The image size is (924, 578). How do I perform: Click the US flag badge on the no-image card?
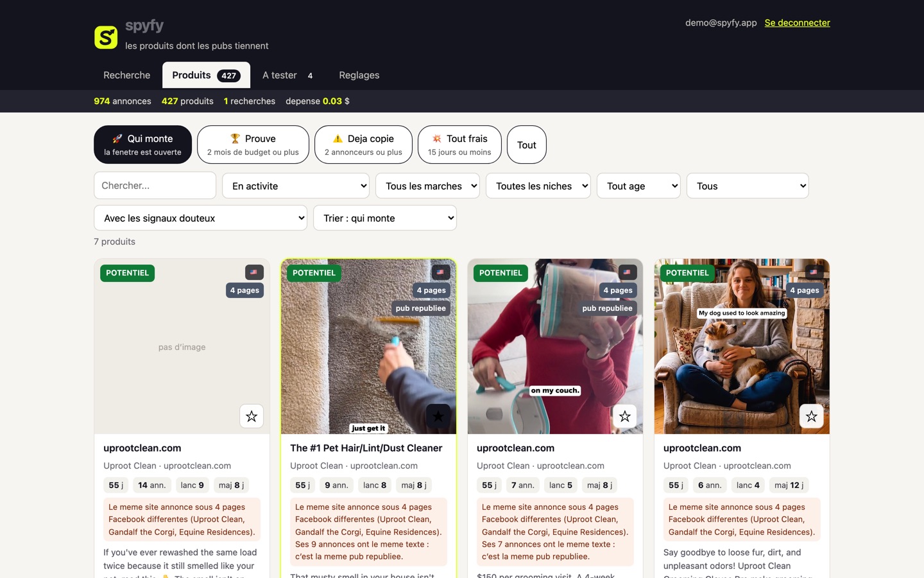(x=254, y=272)
